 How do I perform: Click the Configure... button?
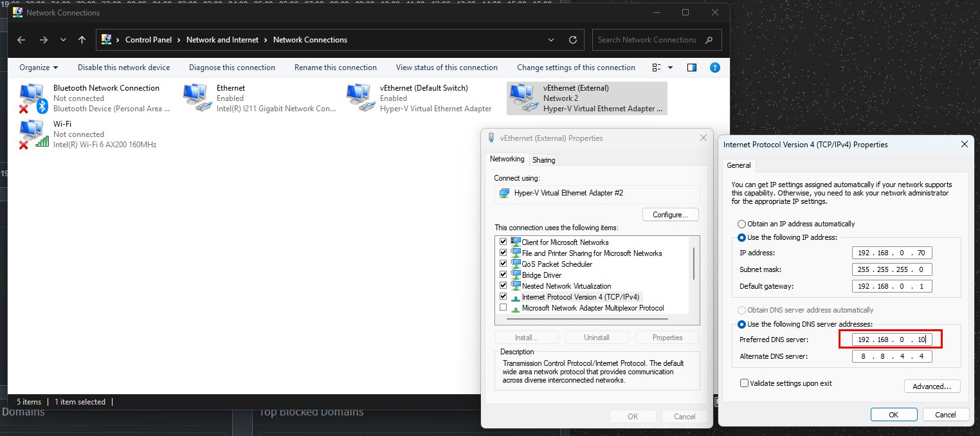(x=671, y=215)
